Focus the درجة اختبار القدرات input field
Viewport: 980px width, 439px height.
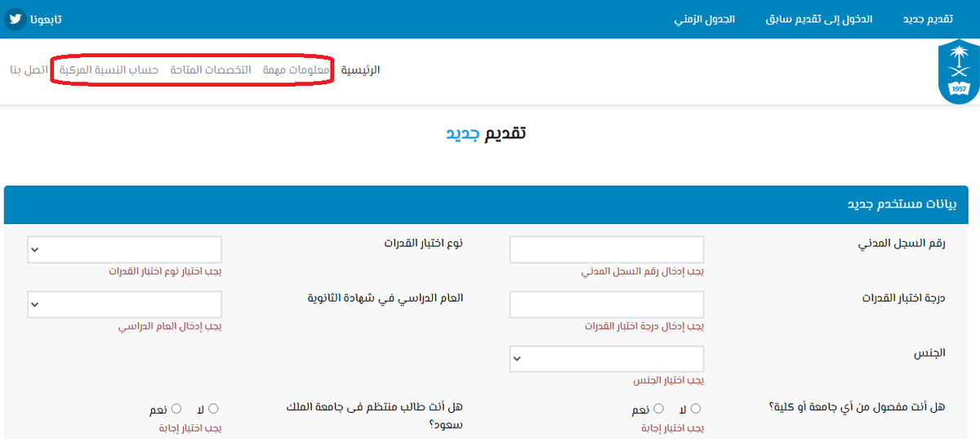pos(607,305)
